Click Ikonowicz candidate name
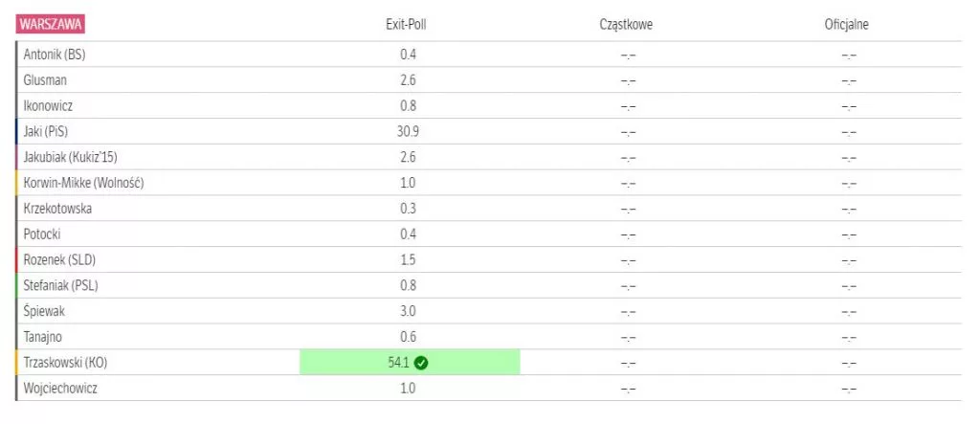Screen dimensions: 980x424 point(48,105)
